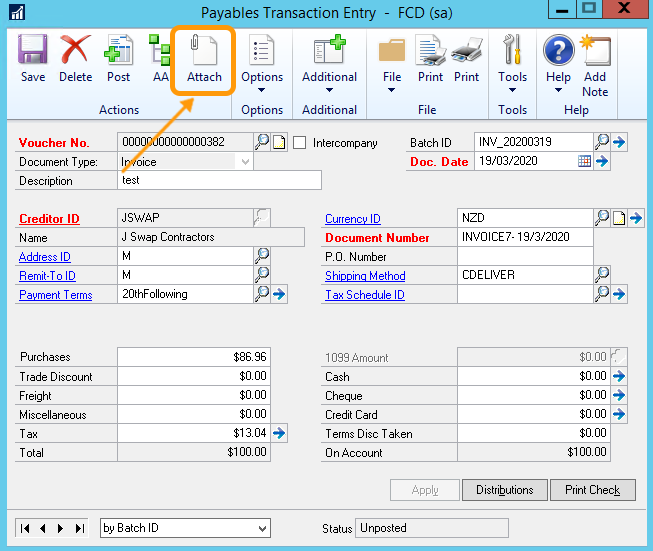Screen dimensions: 653x551
Task: Open the Creditor ID link
Action: [49, 219]
